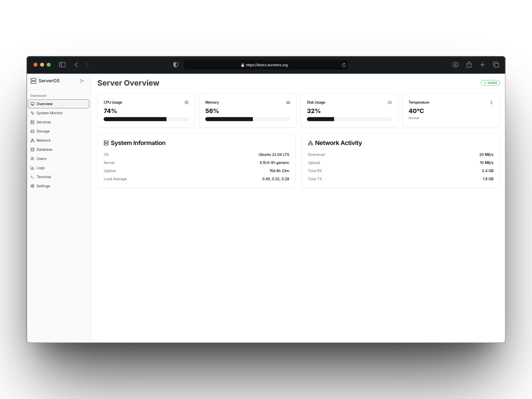Open the browser downloads icon
The width and height of the screenshot is (532, 399).
455,65
